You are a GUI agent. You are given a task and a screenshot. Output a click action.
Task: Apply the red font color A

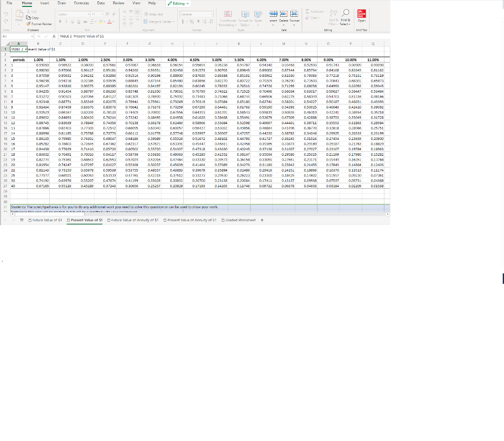109,22
